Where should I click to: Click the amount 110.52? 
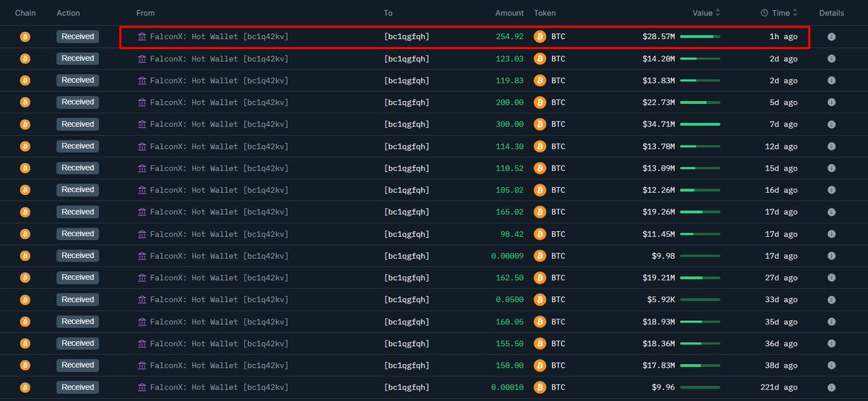509,168
